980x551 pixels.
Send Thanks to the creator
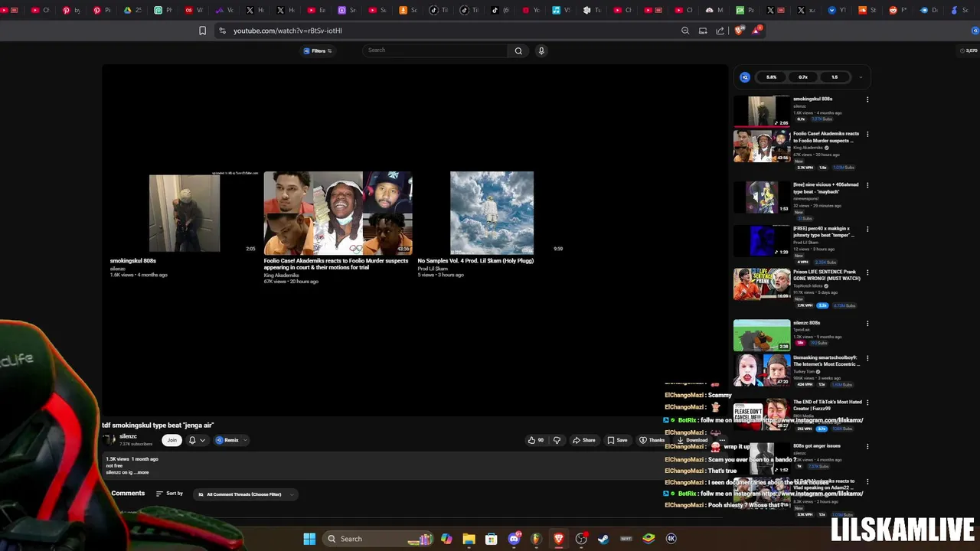(652, 440)
